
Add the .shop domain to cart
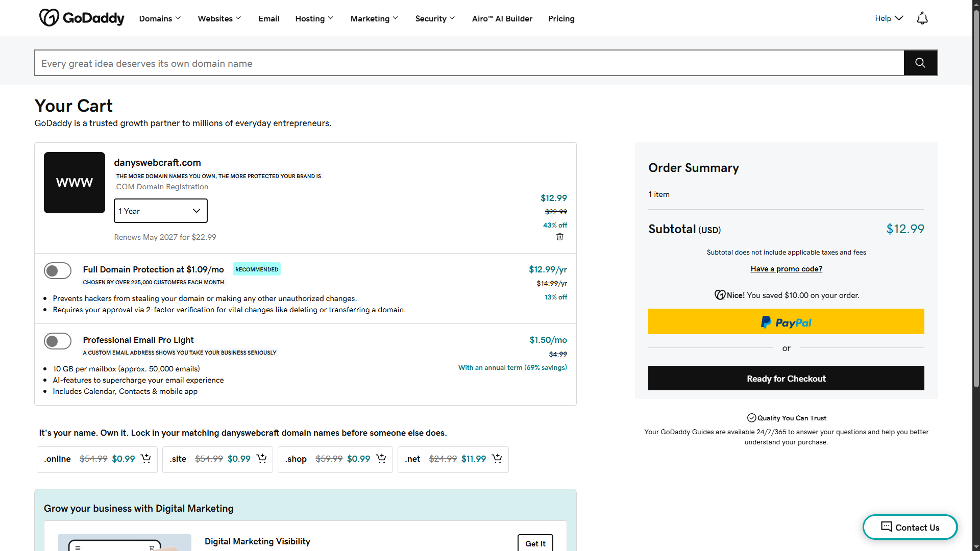click(381, 459)
